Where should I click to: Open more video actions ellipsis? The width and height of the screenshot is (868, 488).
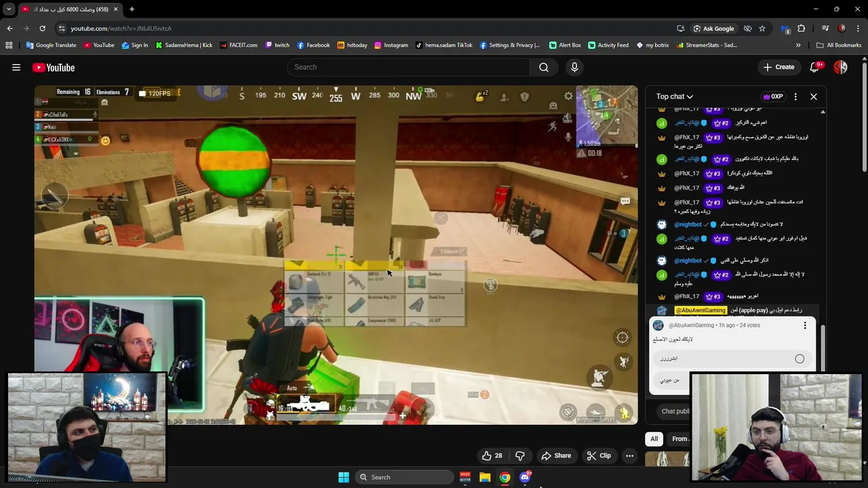click(629, 455)
